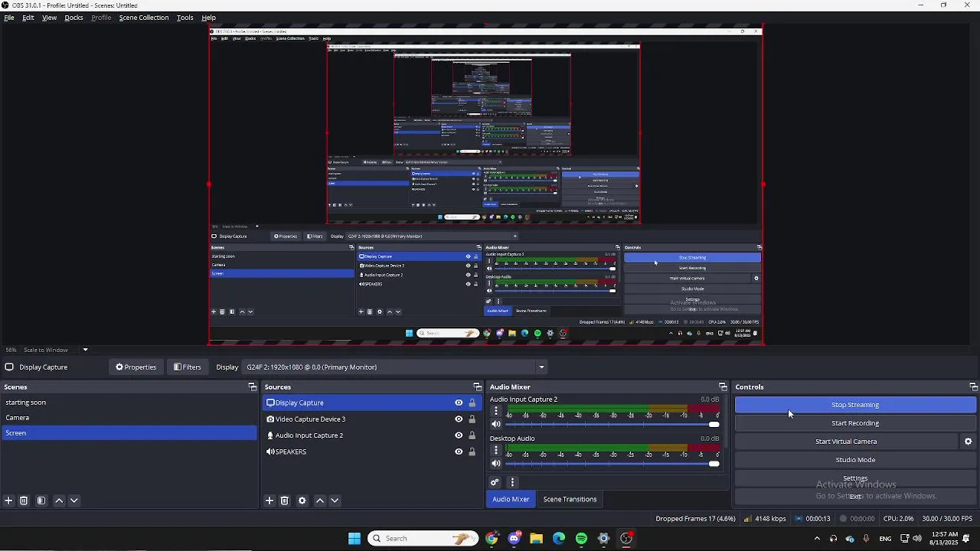980x551 pixels.
Task: Open Desktop Audio mixer options dots
Action: [496, 450]
